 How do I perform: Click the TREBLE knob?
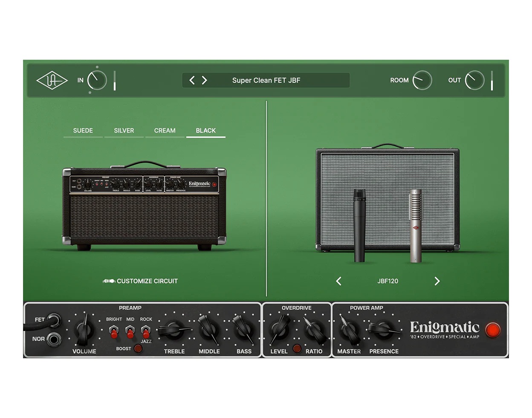coord(174,330)
